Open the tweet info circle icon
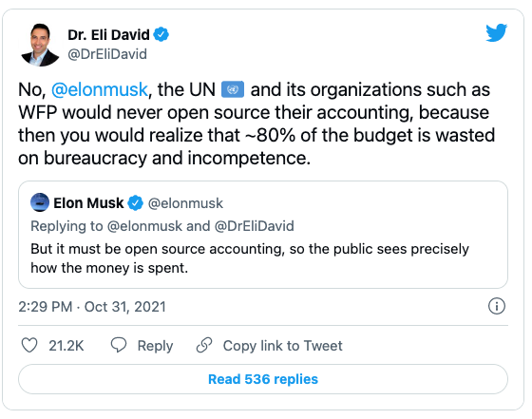 click(497, 306)
